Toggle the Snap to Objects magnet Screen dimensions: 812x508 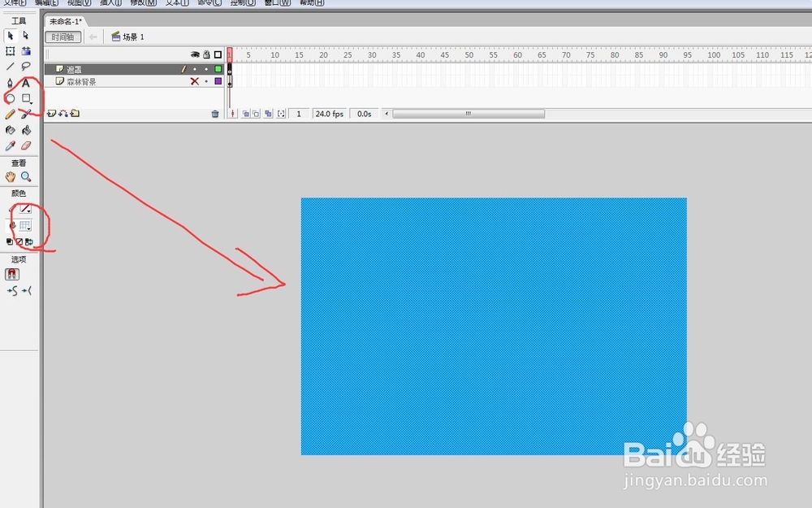click(x=12, y=274)
